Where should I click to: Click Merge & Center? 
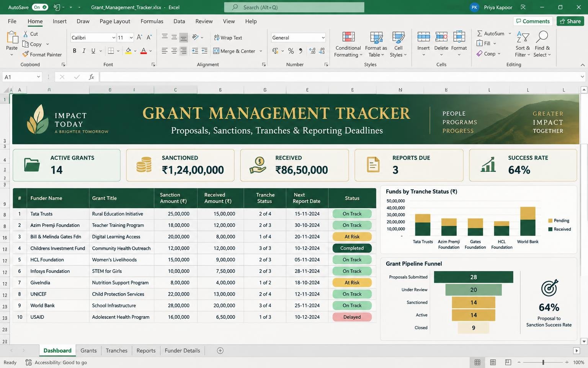(x=234, y=51)
